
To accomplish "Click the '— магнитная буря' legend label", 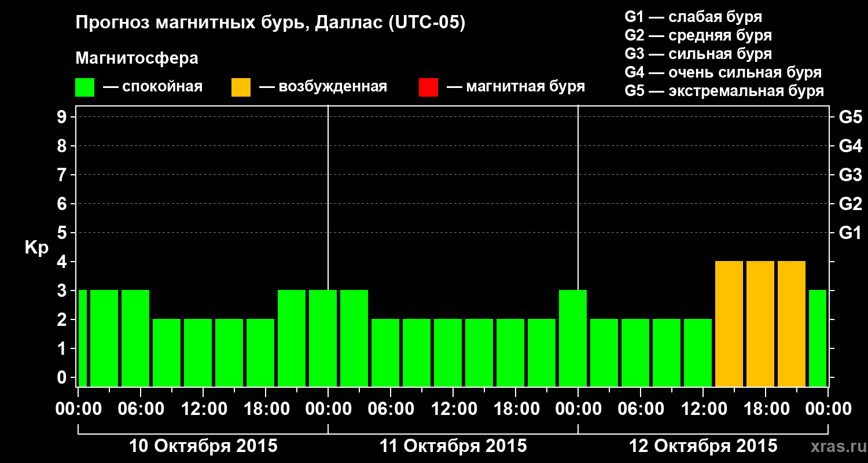I will click(x=516, y=87).
